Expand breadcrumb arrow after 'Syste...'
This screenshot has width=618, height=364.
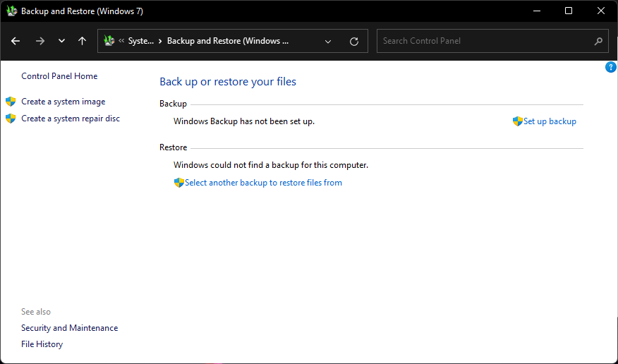(160, 41)
